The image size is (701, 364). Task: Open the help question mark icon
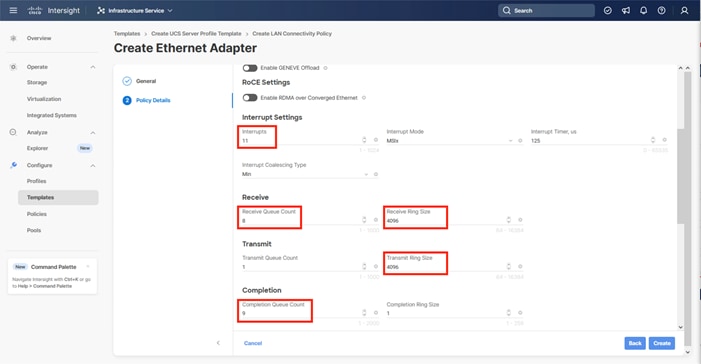(661, 10)
